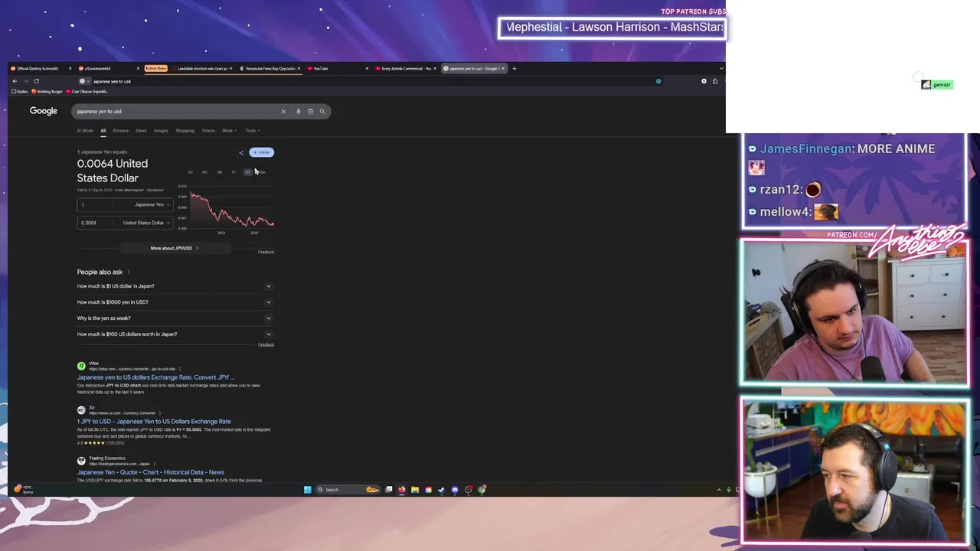Share the currency conversion result
980x551 pixels.
pos(241,152)
